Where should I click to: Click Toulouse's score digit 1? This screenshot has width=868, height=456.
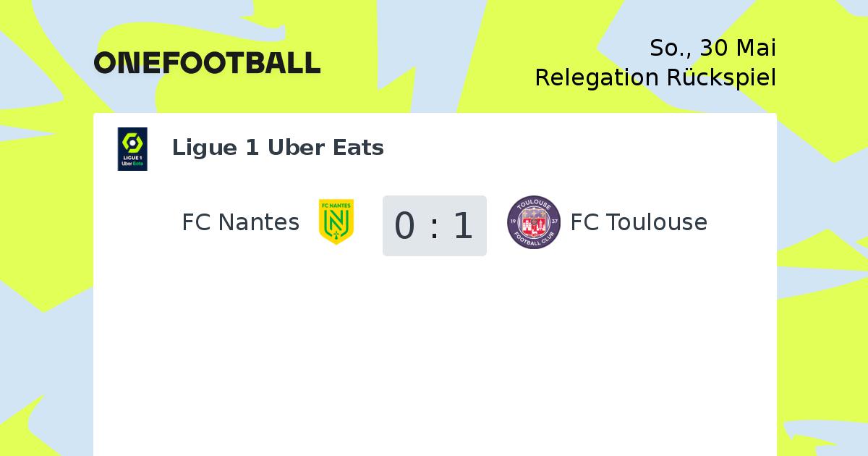(x=463, y=226)
